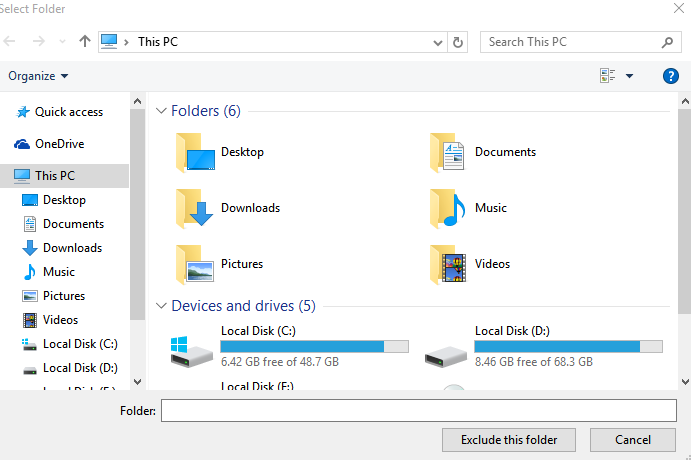Close the Select Folder dialog
Image resolution: width=691 pixels, height=460 pixels.
(x=679, y=8)
